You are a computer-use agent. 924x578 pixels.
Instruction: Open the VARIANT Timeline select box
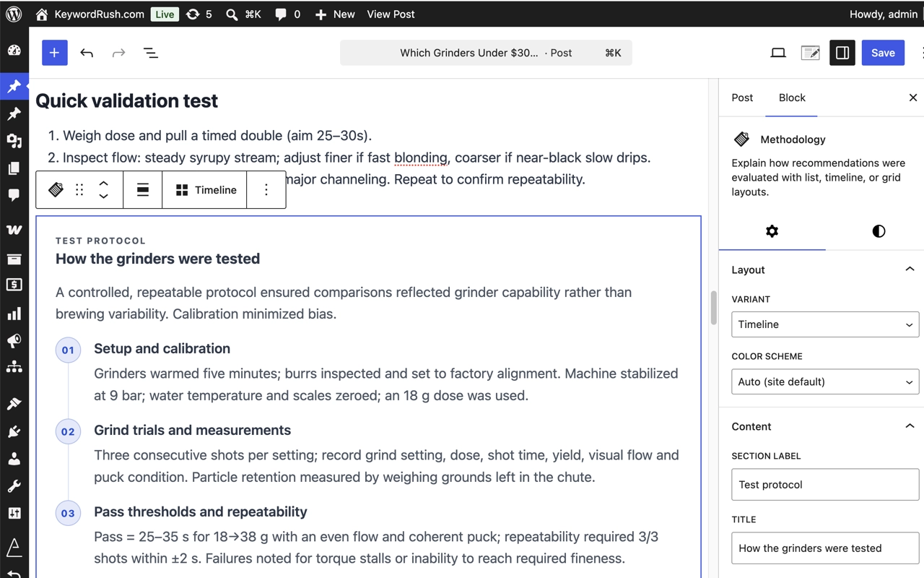click(x=825, y=324)
